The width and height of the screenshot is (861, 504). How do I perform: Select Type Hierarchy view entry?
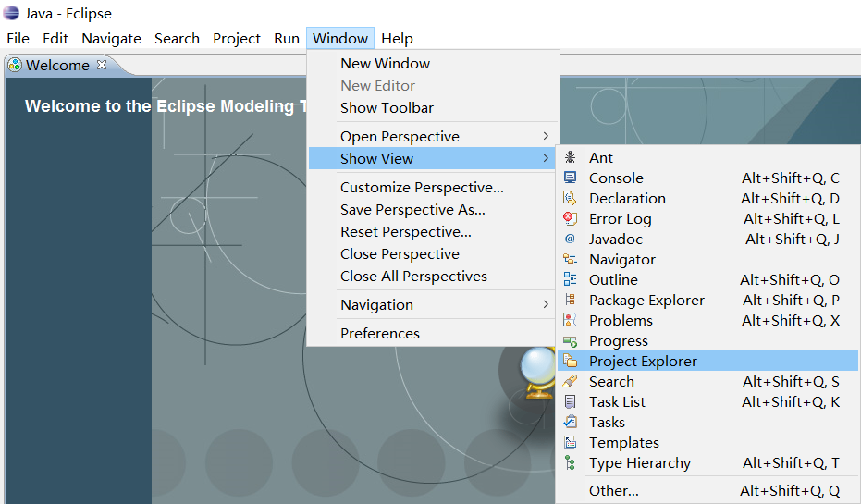pyautogui.click(x=708, y=462)
